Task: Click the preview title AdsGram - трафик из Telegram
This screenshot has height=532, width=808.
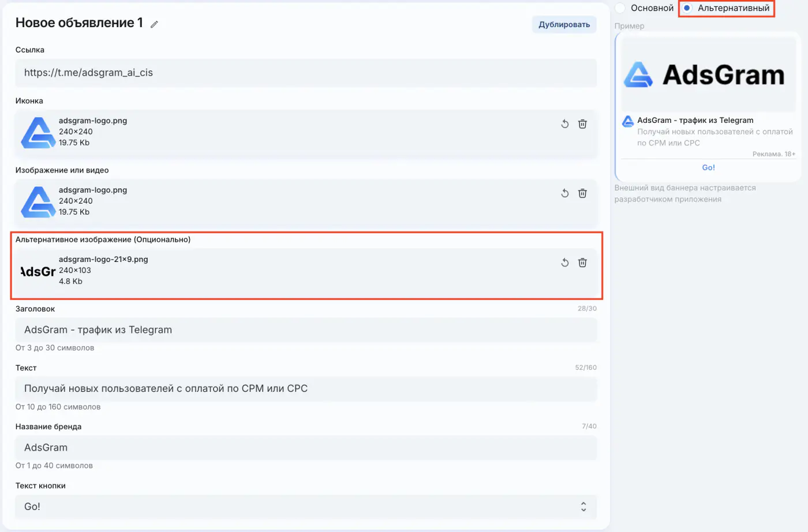Action: [x=695, y=120]
